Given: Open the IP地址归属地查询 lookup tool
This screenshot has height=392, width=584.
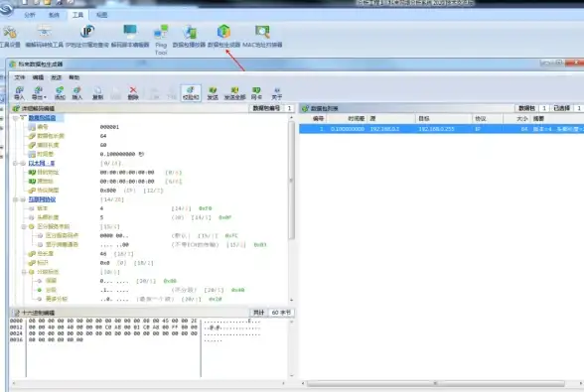Looking at the screenshot, I should 87,37.
